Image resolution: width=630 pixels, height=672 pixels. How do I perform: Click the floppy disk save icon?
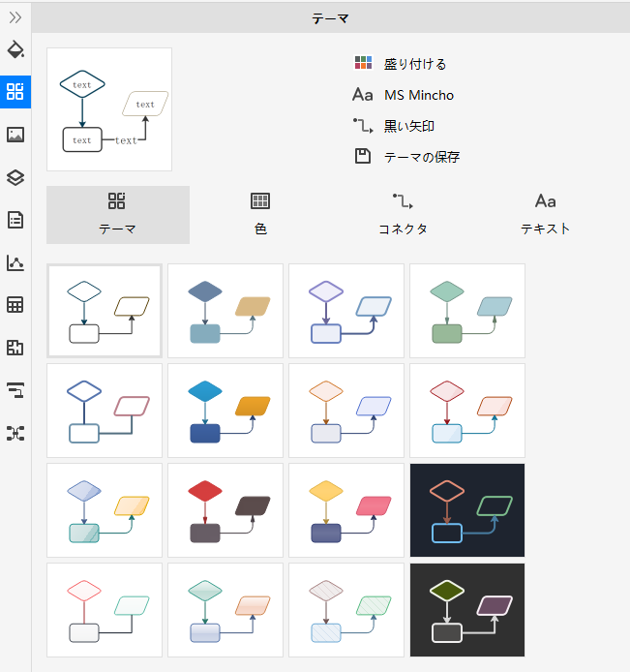[x=363, y=156]
